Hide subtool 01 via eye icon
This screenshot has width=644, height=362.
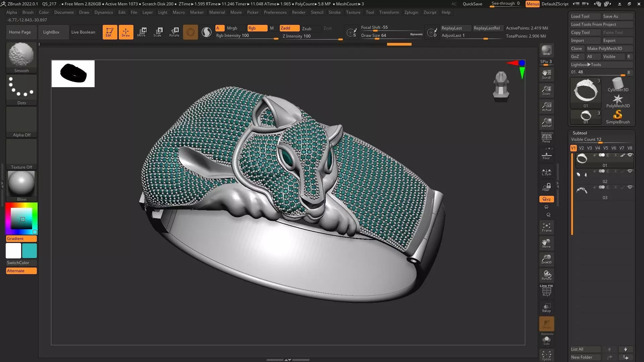click(630, 155)
